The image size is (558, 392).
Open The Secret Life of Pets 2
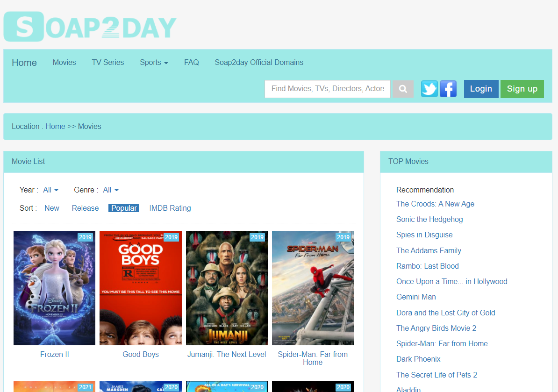[436, 375]
